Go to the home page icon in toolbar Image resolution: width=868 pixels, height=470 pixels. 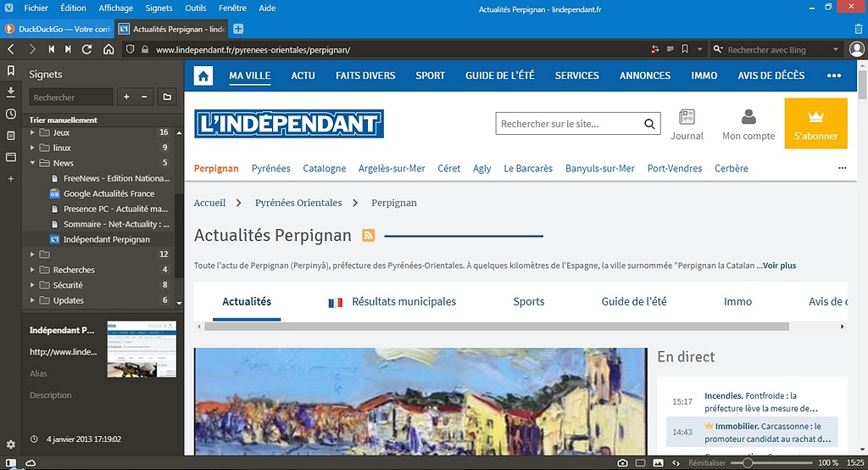(108, 49)
